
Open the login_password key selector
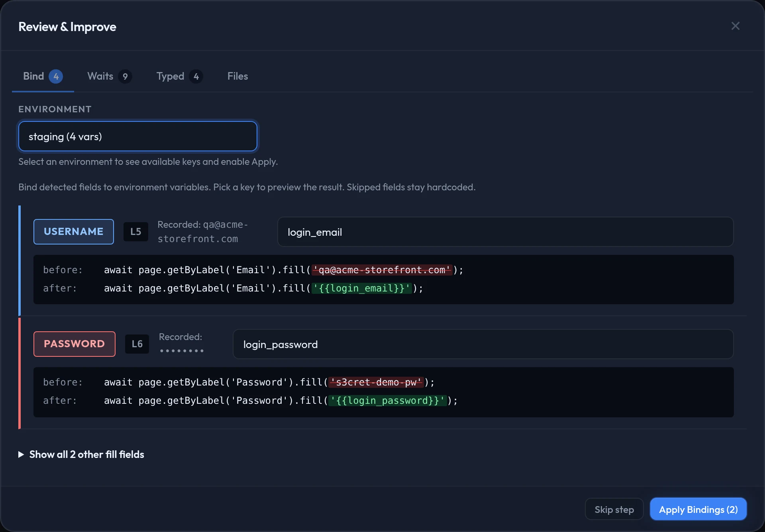click(x=483, y=344)
